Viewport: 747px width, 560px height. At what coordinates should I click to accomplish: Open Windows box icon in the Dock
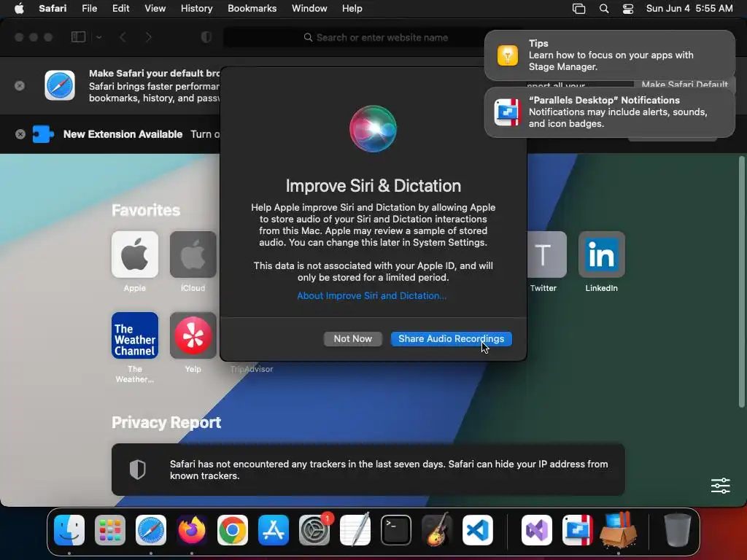point(619,529)
